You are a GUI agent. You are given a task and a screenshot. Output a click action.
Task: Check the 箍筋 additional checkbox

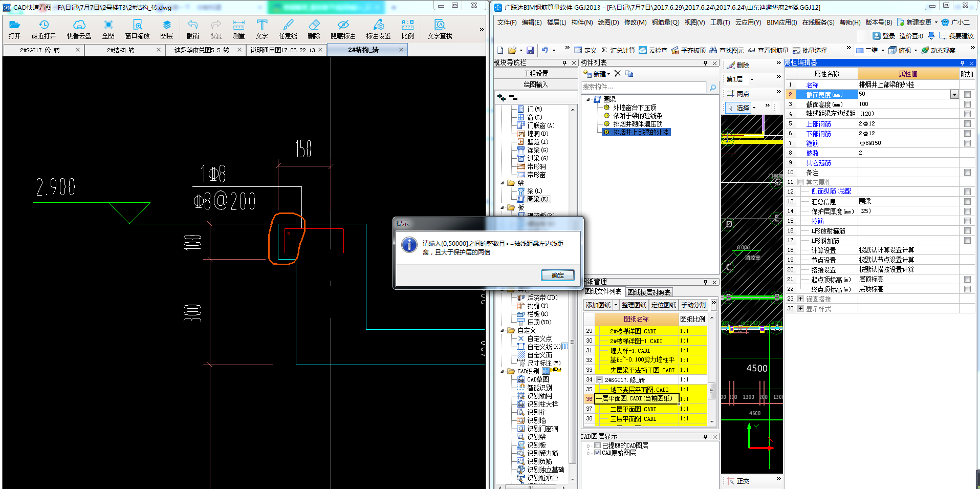coord(967,143)
